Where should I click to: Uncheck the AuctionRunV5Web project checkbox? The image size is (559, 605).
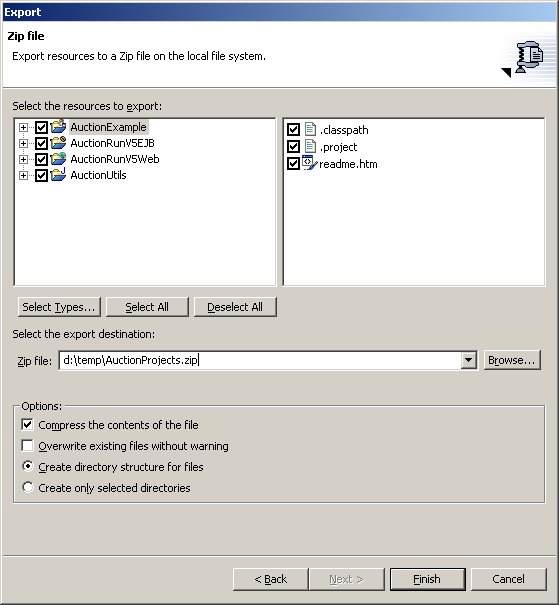(x=41, y=159)
